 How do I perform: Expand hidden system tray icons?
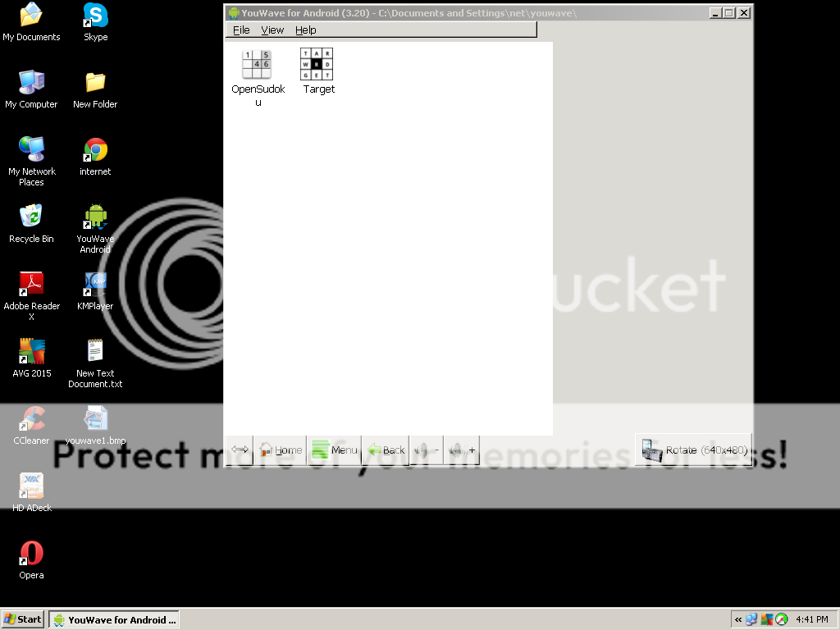pyautogui.click(x=738, y=619)
